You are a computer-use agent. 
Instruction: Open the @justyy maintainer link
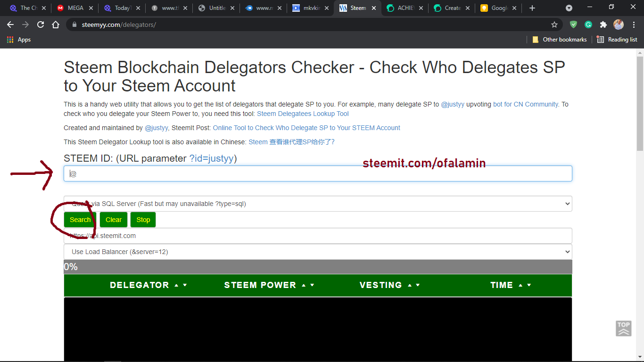pyautogui.click(x=157, y=128)
